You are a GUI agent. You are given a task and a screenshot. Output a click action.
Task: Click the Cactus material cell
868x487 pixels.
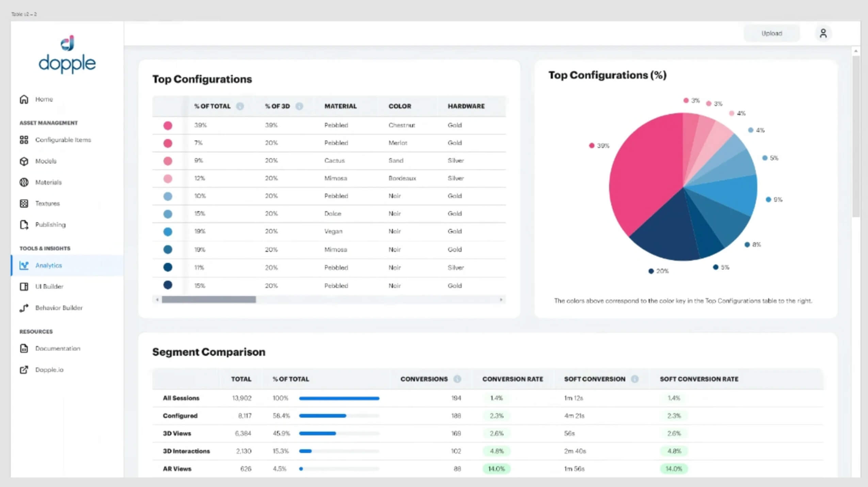click(x=335, y=161)
